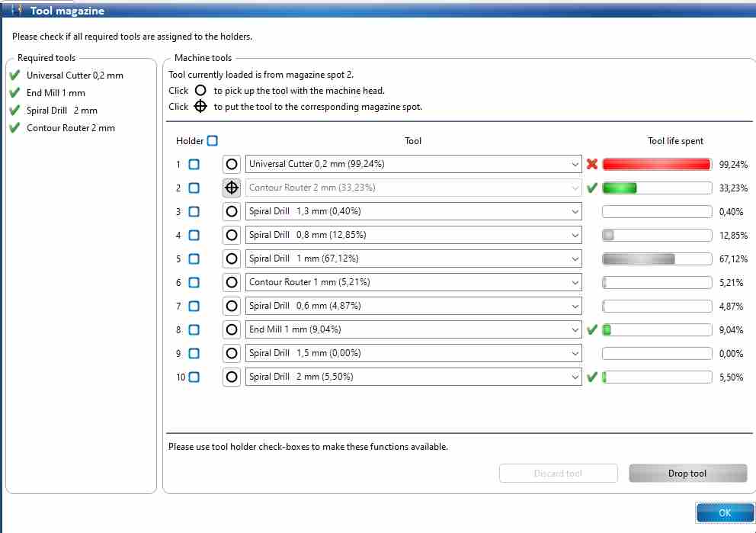Click the Required tools group label
The height and width of the screenshot is (533, 756).
[46, 57]
